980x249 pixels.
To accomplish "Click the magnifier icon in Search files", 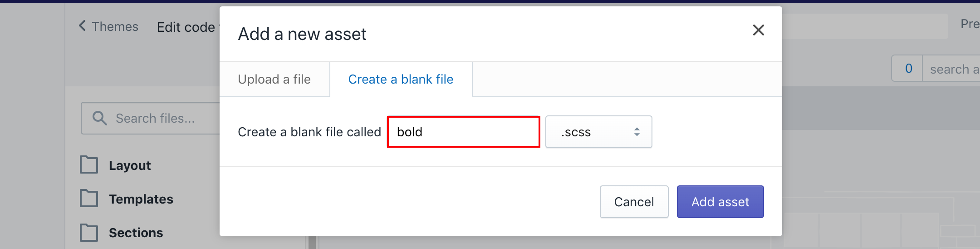I will (x=100, y=118).
